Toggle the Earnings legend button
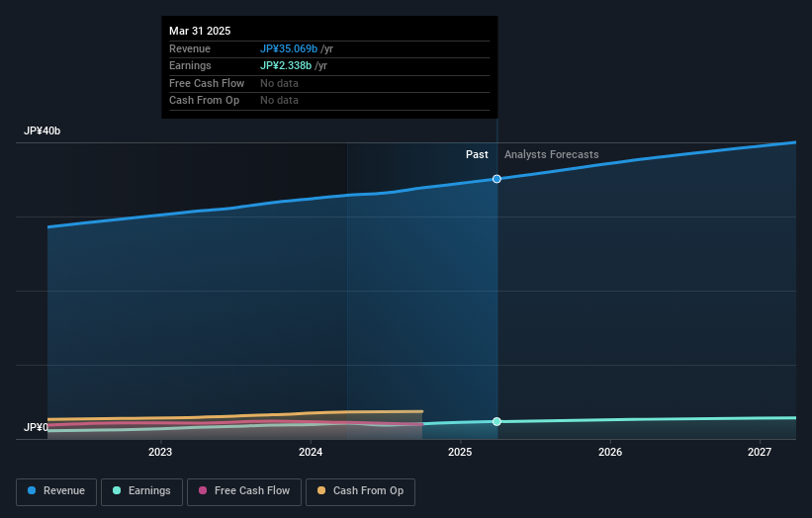Viewport: 812px width, 518px height. [141, 491]
